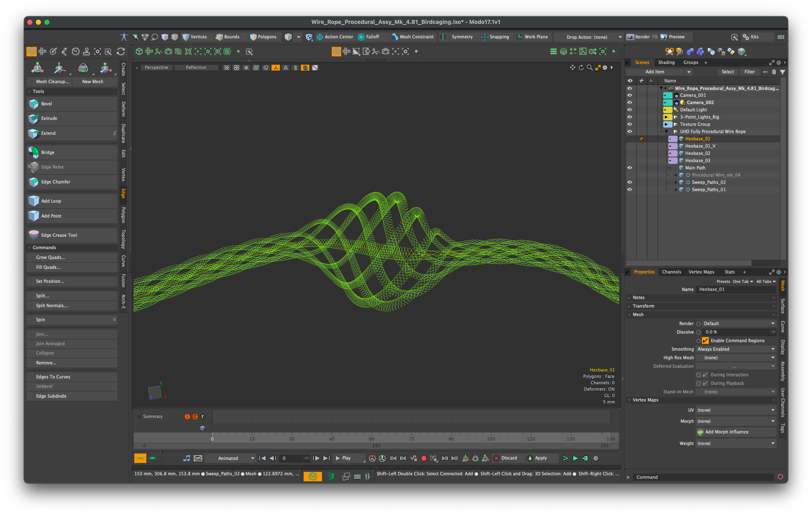Hide the Main Path item
This screenshot has width=812, height=515.
[629, 168]
